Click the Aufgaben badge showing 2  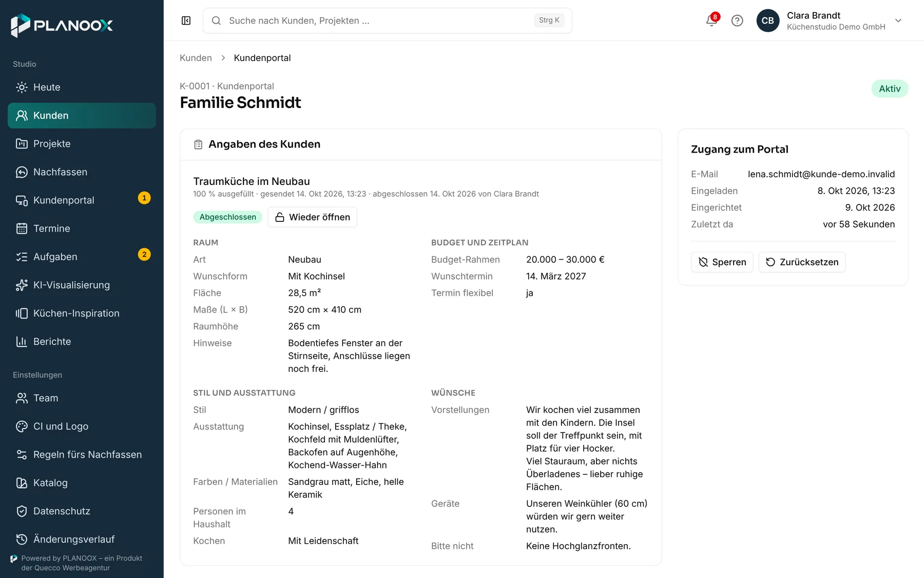pos(144,254)
